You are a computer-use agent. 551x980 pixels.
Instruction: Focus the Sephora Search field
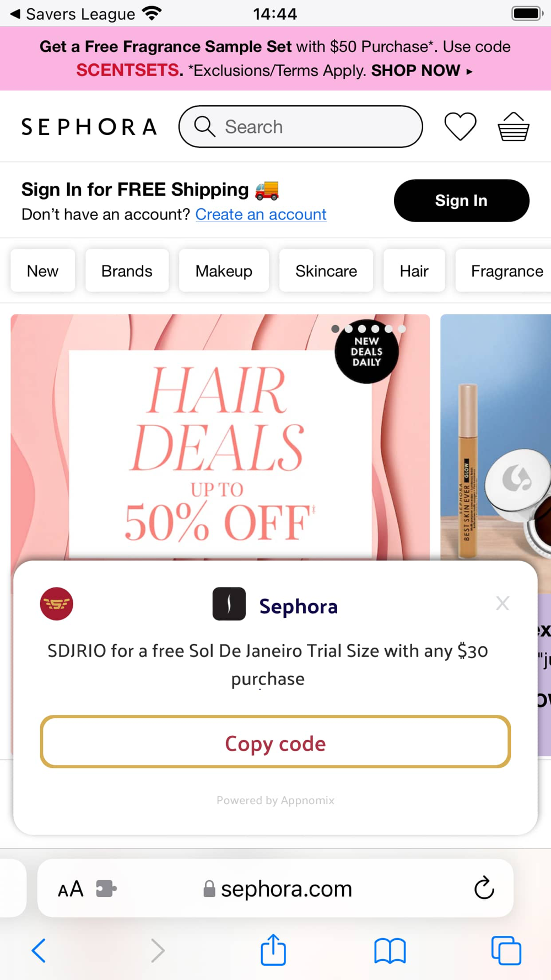301,127
